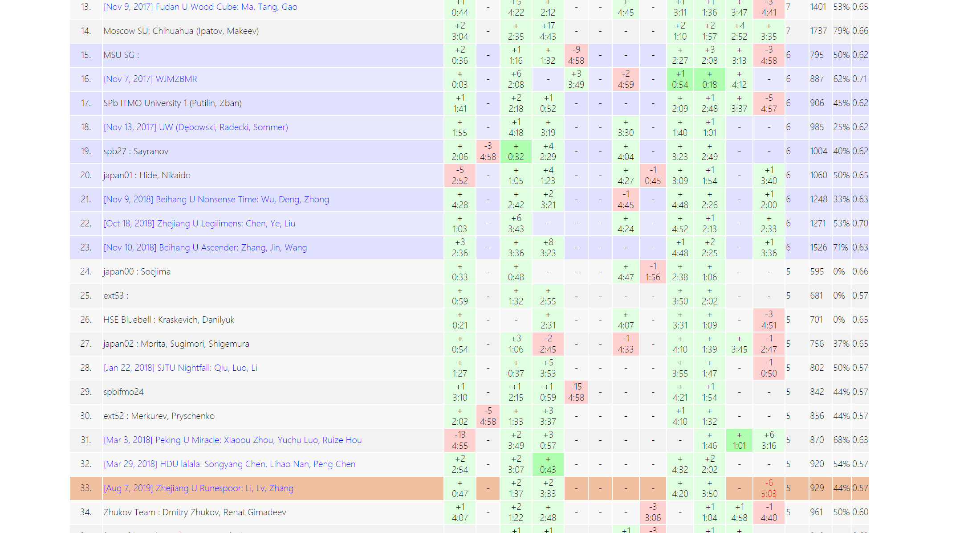Click the WJMZBMR Nov 7, 2017 link
Screen dimensions: 980x533
[150, 79]
